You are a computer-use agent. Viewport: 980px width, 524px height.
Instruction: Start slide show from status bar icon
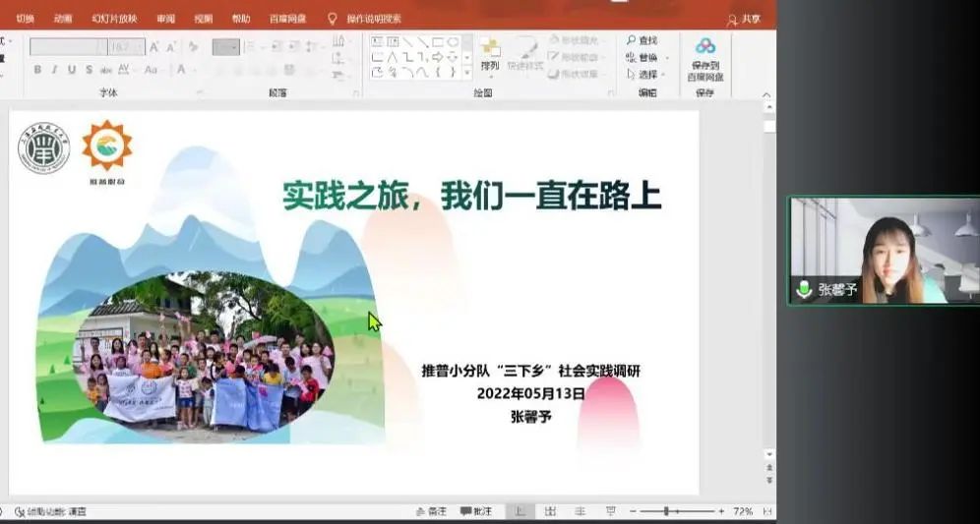point(611,511)
